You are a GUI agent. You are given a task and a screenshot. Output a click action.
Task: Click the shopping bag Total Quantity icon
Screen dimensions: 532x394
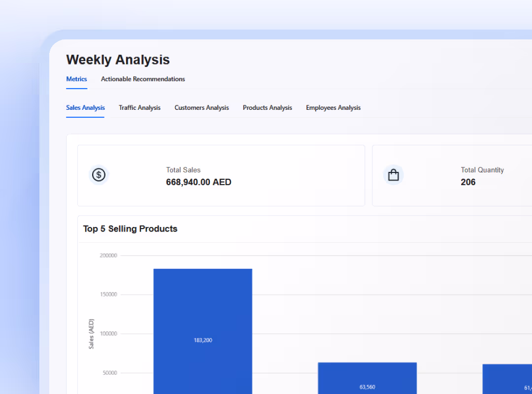[393, 175]
